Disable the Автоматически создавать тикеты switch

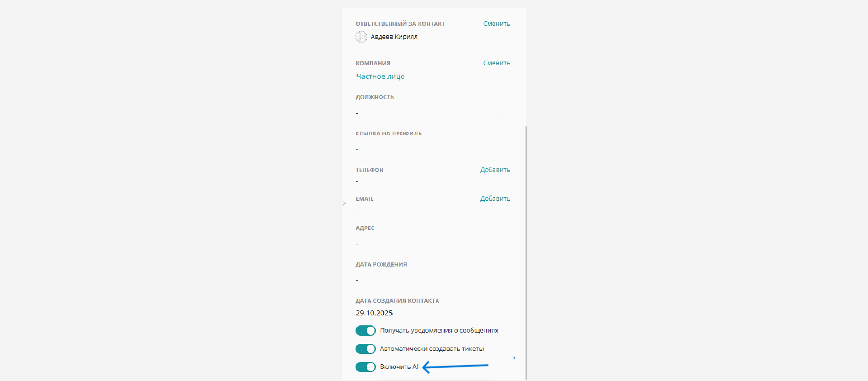click(x=365, y=349)
